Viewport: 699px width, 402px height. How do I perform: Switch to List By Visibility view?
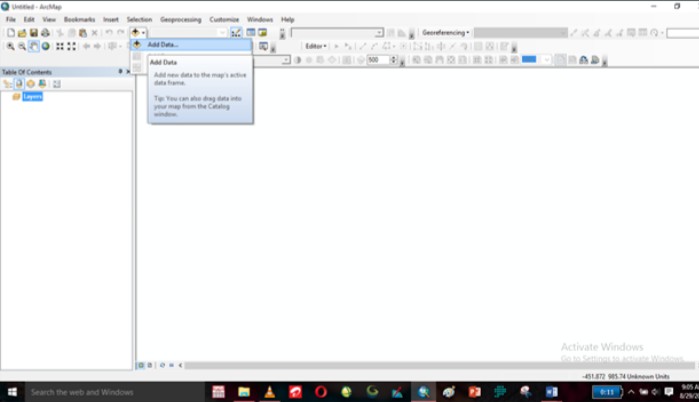tap(30, 84)
